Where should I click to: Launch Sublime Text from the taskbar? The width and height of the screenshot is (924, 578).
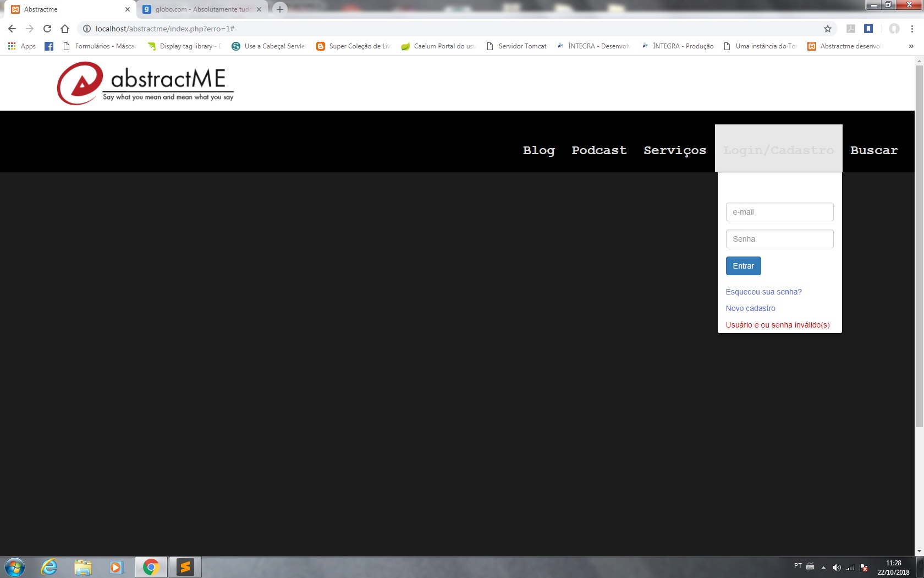(x=185, y=567)
